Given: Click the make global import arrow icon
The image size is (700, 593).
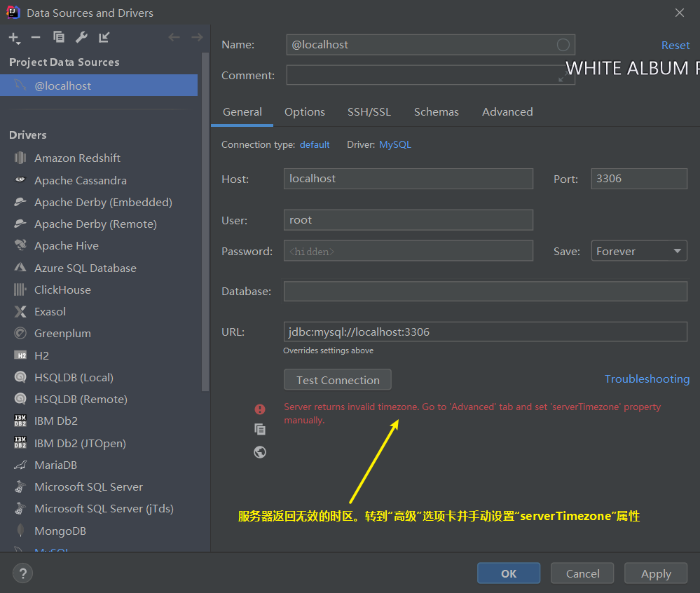Looking at the screenshot, I should click(104, 37).
